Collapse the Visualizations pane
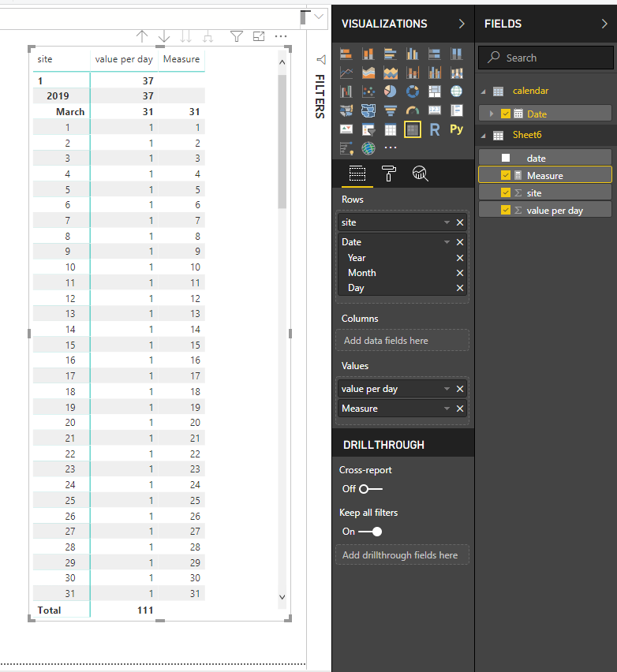The height and width of the screenshot is (672, 617). [x=462, y=24]
